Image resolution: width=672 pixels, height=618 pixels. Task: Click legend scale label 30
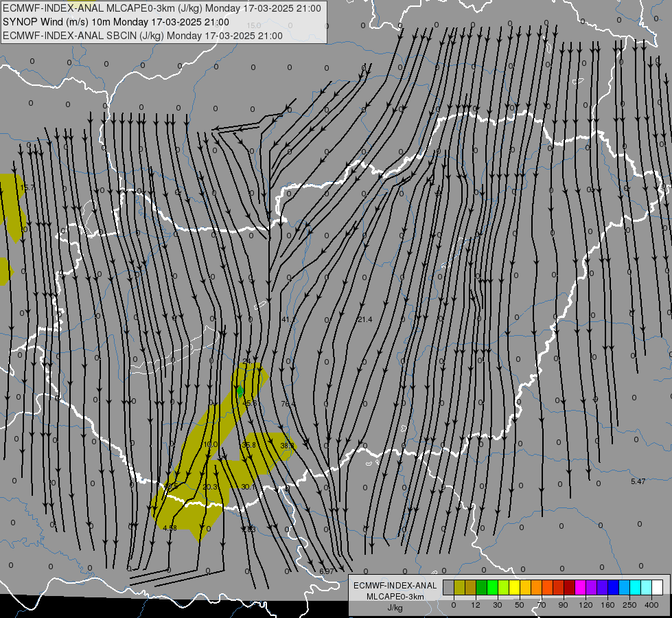(498, 605)
